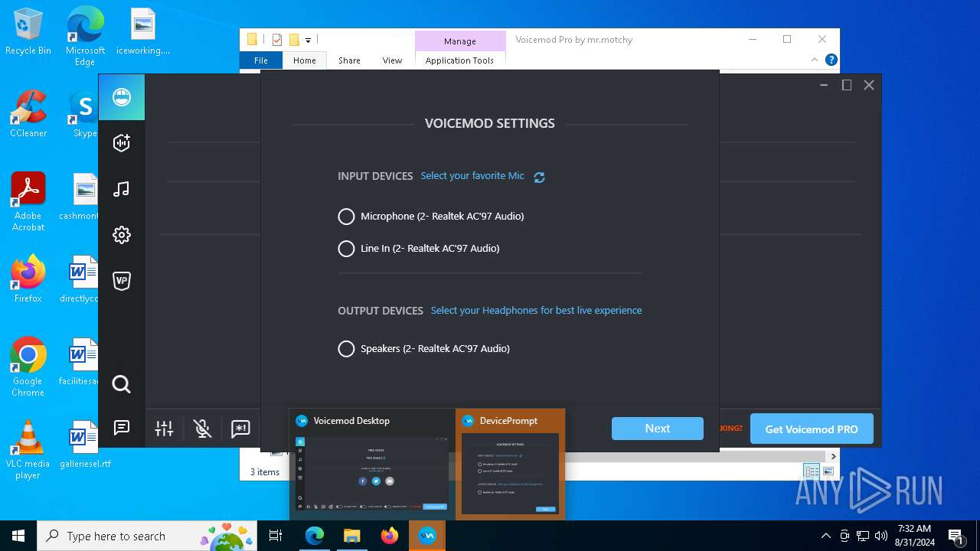Click the taskbar search box
The image size is (980, 551).
point(149,536)
